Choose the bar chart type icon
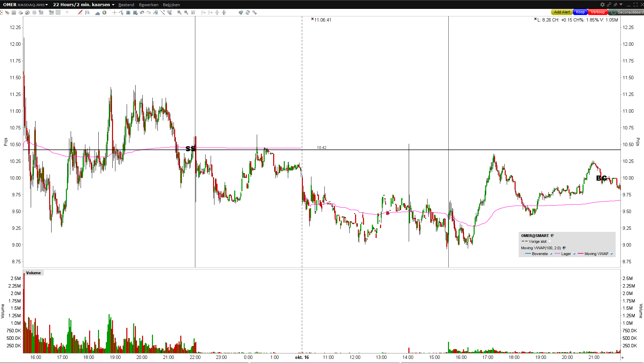This screenshot has width=644, height=363. point(87,12)
